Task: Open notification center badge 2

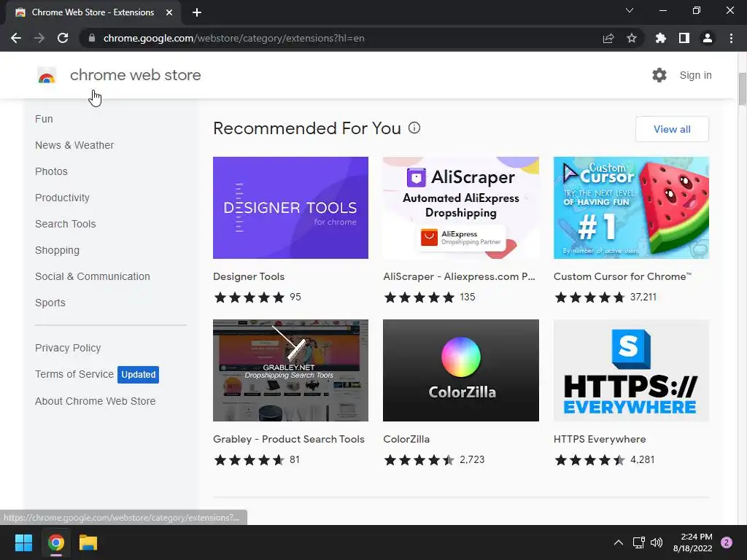Action: coord(727,542)
